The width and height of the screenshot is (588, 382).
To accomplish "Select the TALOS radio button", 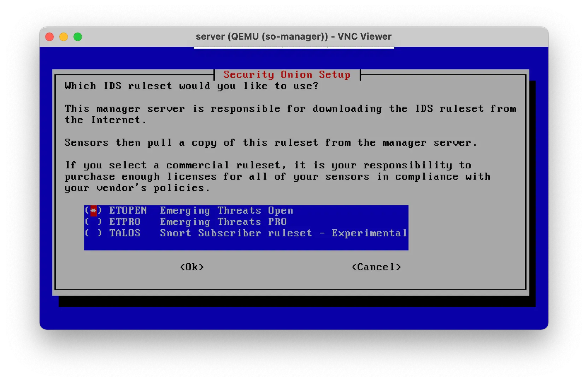I will (x=93, y=233).
